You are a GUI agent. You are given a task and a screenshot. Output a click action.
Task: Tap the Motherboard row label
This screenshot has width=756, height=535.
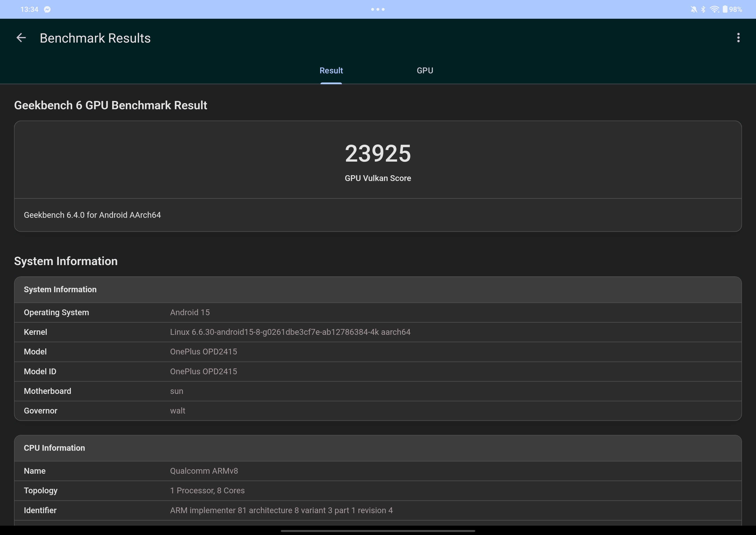(47, 391)
